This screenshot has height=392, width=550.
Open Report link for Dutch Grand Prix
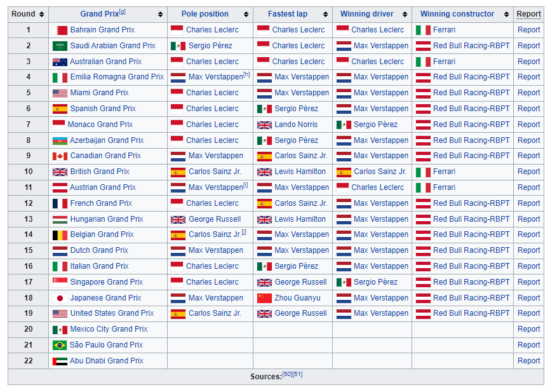click(x=528, y=250)
